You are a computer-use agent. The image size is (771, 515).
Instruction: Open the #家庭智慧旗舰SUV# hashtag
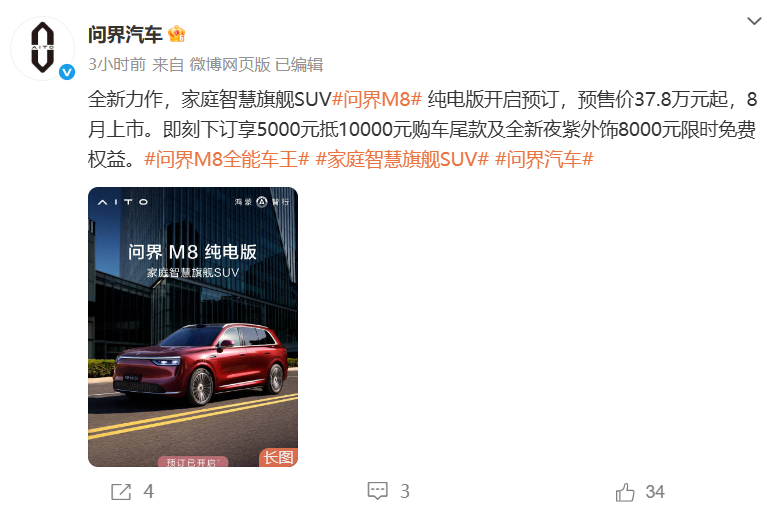coord(402,159)
